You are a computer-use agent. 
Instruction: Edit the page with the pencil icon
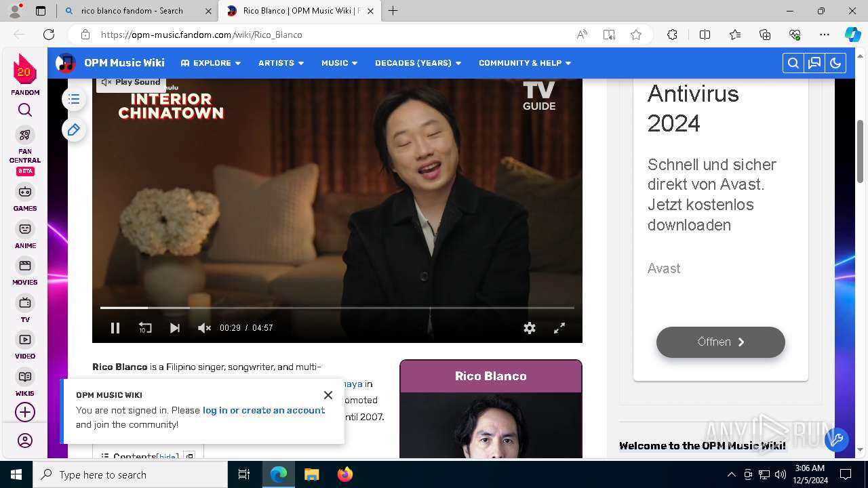[x=74, y=129]
